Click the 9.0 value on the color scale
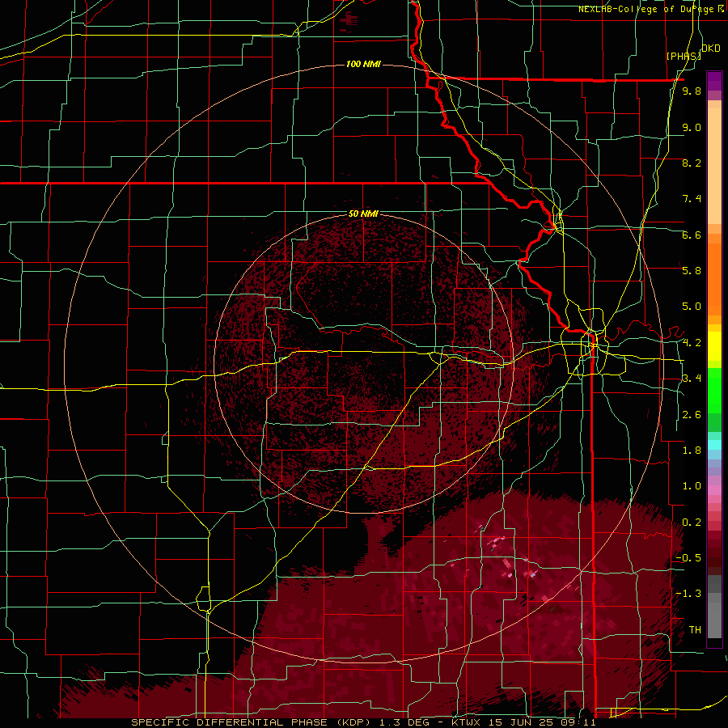728x728 pixels. coord(692,127)
